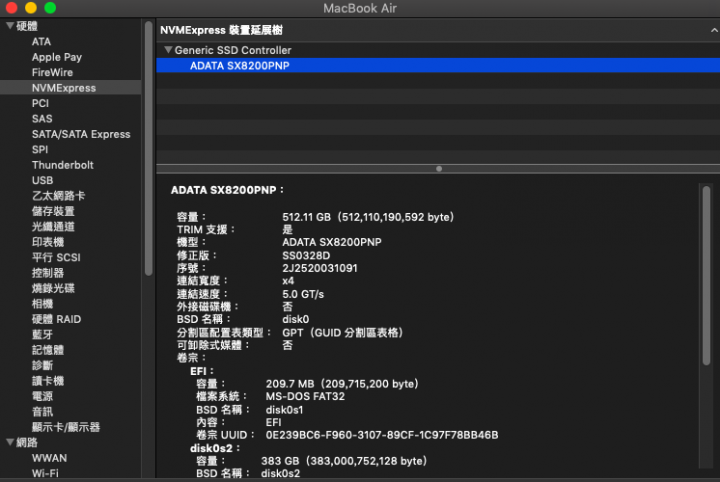Open 記憶體 sidebar entry
Image resolution: width=720 pixels, height=482 pixels.
click(x=48, y=350)
